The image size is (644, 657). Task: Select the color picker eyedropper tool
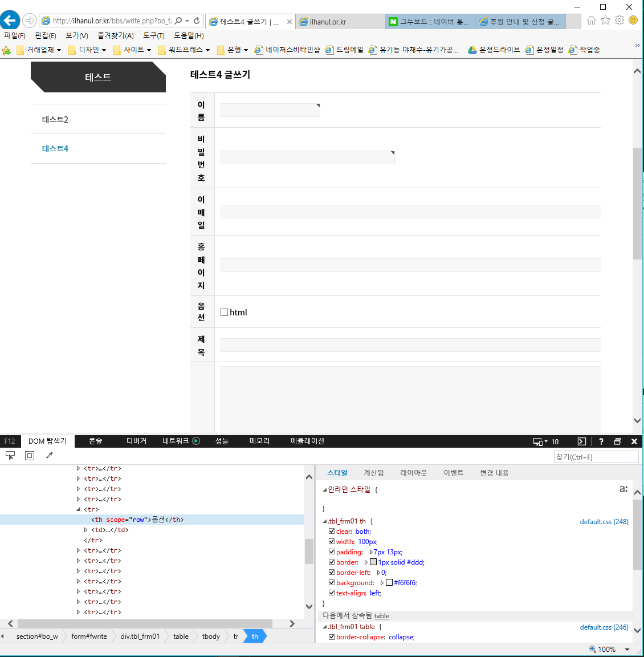click(50, 456)
